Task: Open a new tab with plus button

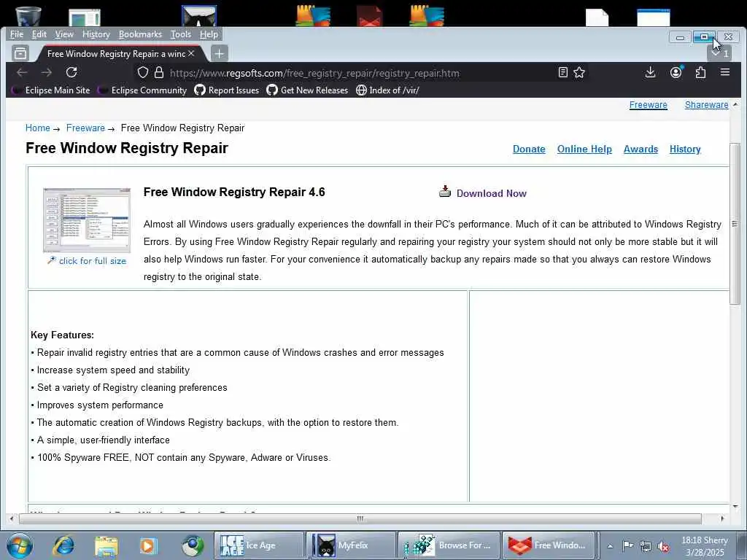Action: click(219, 53)
